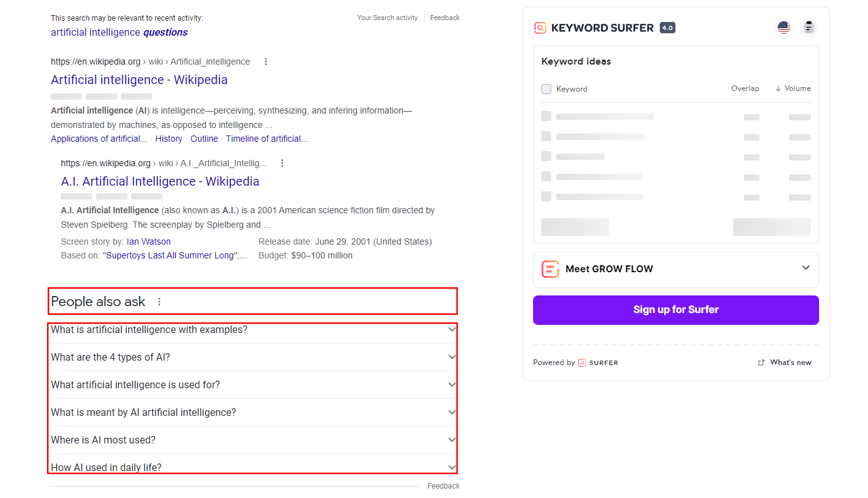Screen dimensions: 868x498
Task: Click the Grow Flow logo icon
Action: (x=550, y=269)
